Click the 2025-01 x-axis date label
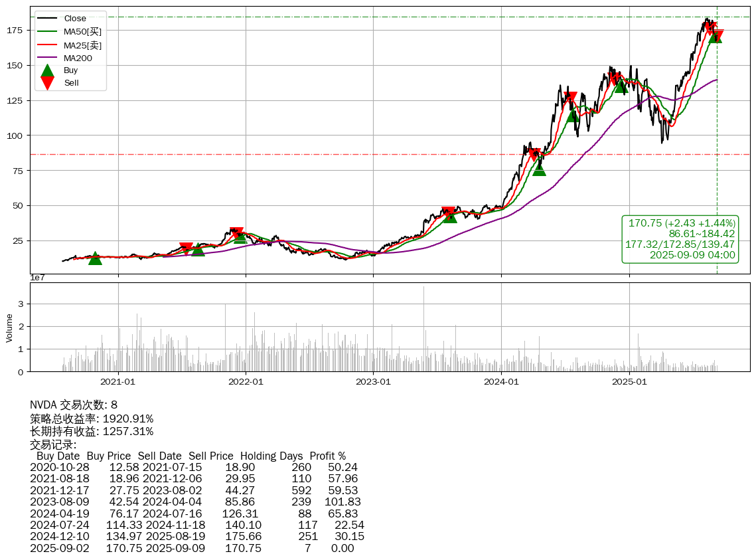This screenshot has width=756, height=560. tap(629, 382)
